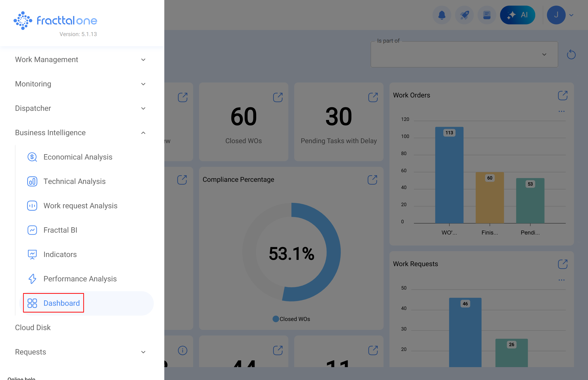Click the refresh dashboard icon

coord(571,55)
